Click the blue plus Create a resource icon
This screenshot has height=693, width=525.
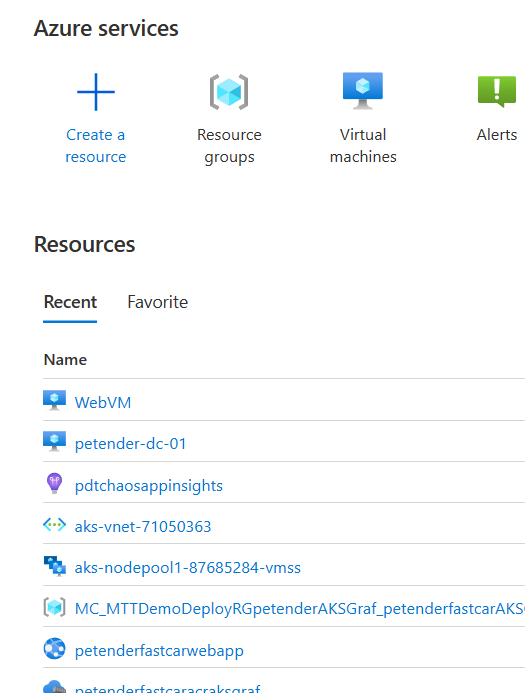96,92
